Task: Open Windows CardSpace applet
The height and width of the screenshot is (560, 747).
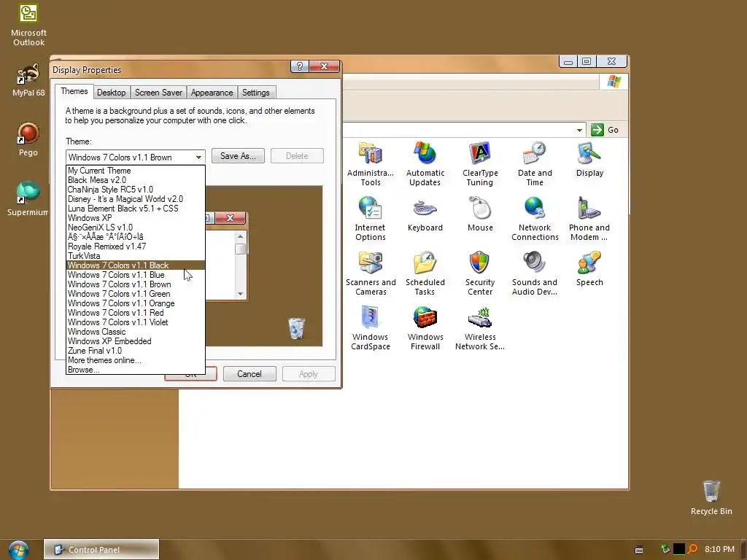Action: pos(370,328)
